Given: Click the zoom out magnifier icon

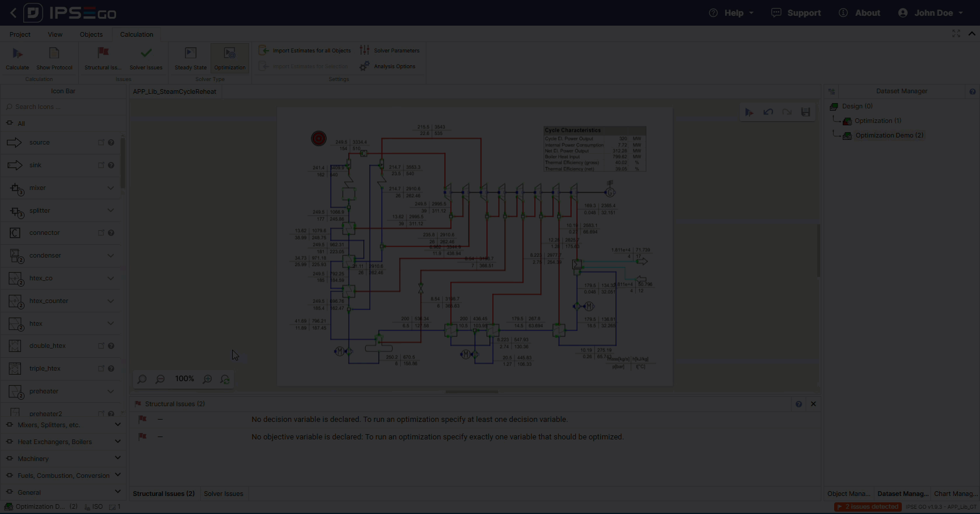Looking at the screenshot, I should (160, 379).
